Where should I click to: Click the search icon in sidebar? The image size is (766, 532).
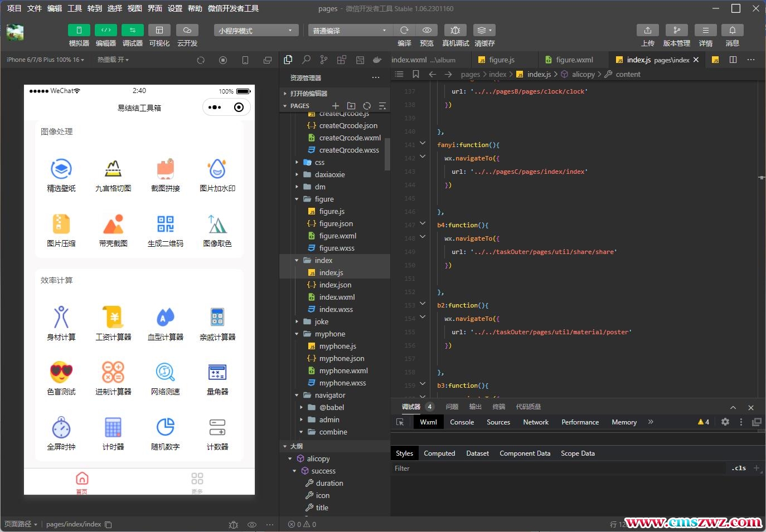[x=306, y=60]
